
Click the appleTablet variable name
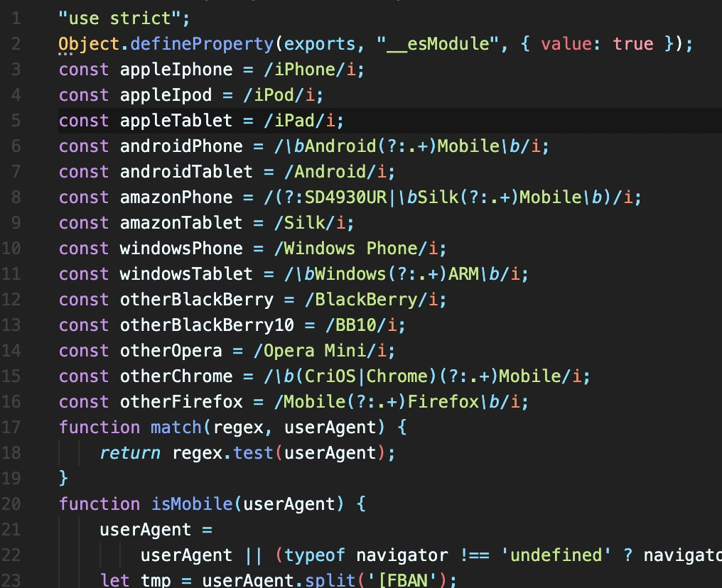pyautogui.click(x=176, y=121)
